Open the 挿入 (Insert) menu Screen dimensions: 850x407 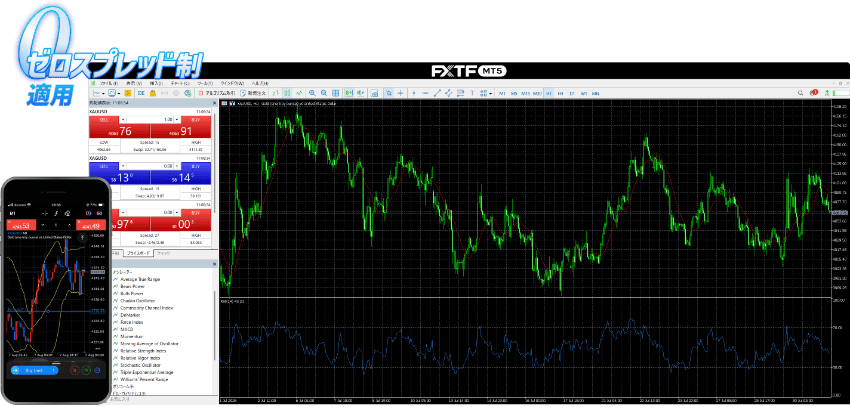coord(156,83)
